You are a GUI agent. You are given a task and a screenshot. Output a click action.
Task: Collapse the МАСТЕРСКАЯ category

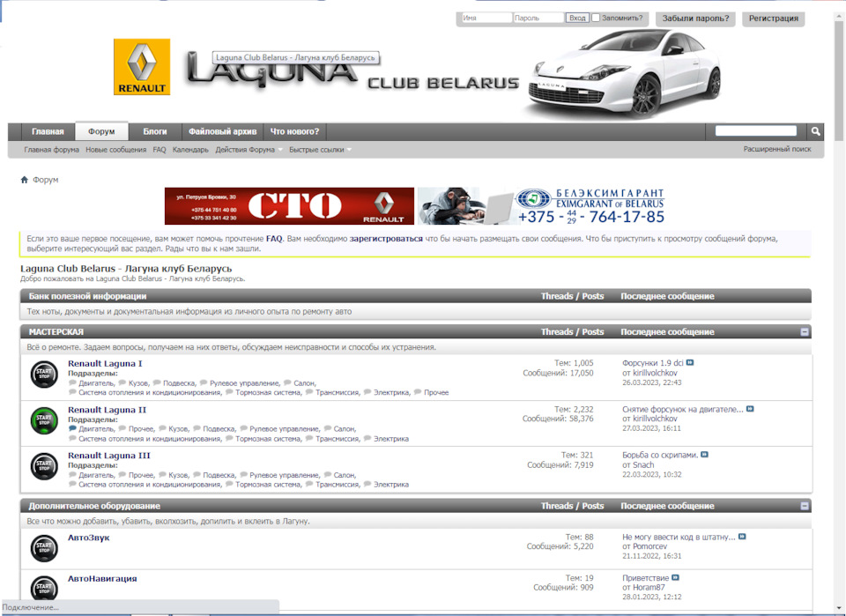tap(805, 331)
